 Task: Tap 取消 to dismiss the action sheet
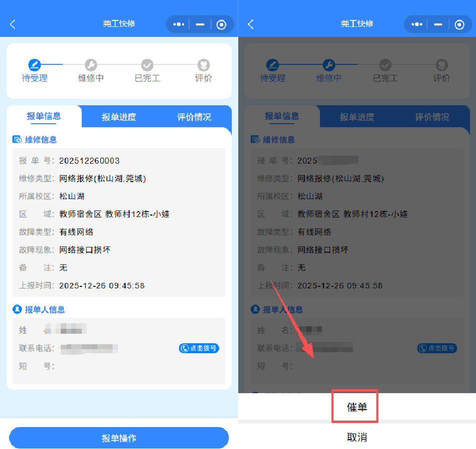click(356, 437)
